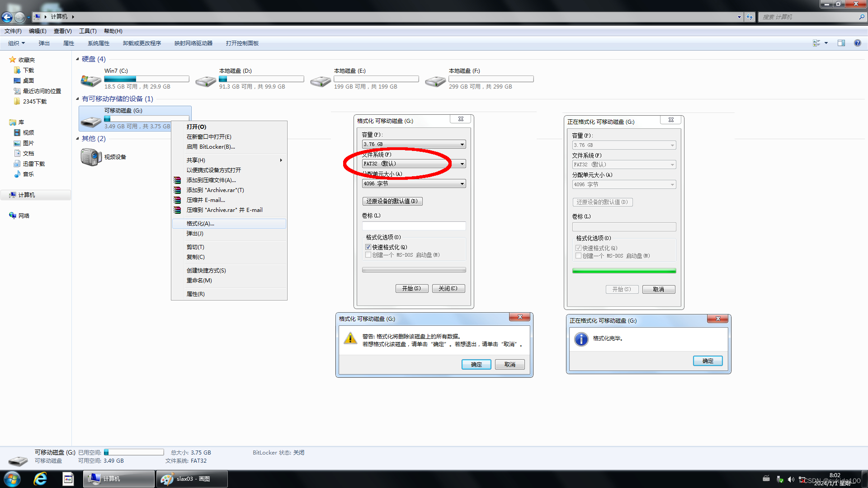Screen dimensions: 868x488
Task: Collapse the hard disks (4) group
Action: click(x=77, y=59)
